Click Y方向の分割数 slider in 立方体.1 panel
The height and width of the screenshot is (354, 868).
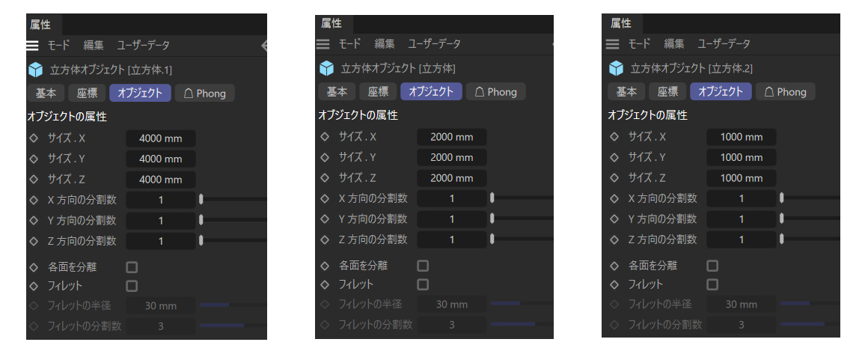(233, 221)
